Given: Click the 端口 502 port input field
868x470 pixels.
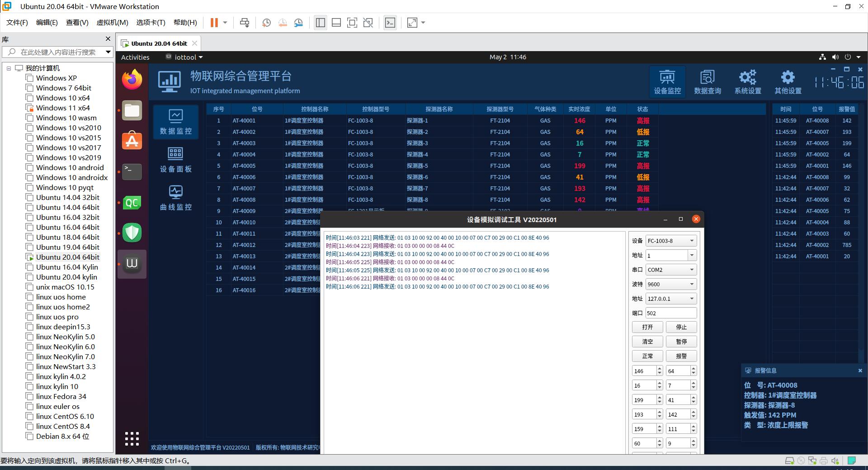Looking at the screenshot, I should [671, 313].
